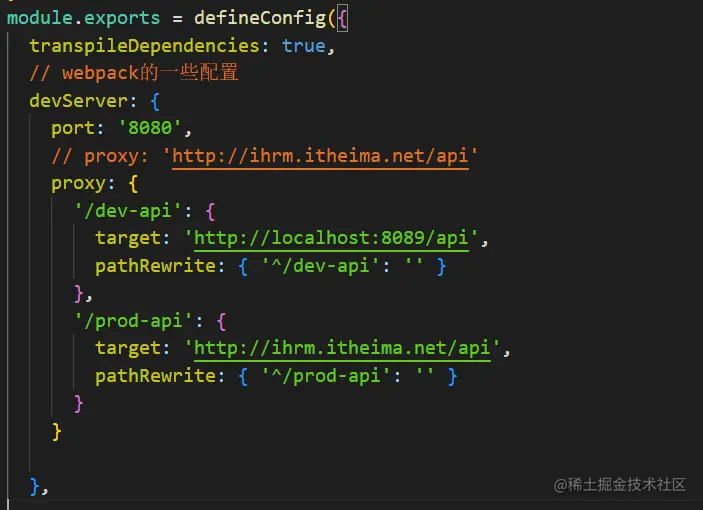The image size is (703, 510).
Task: Click the opening brace after 'proxy:'
Action: coord(133,185)
